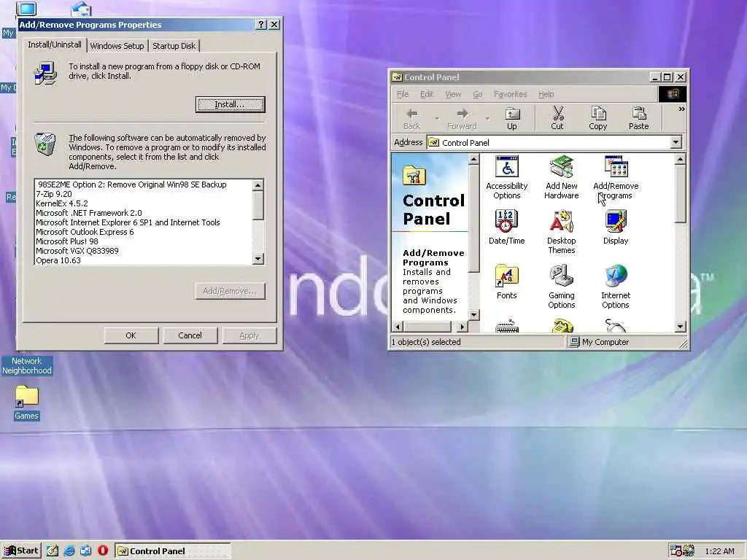Expand the toolbar overflow chevron

[x=681, y=109]
